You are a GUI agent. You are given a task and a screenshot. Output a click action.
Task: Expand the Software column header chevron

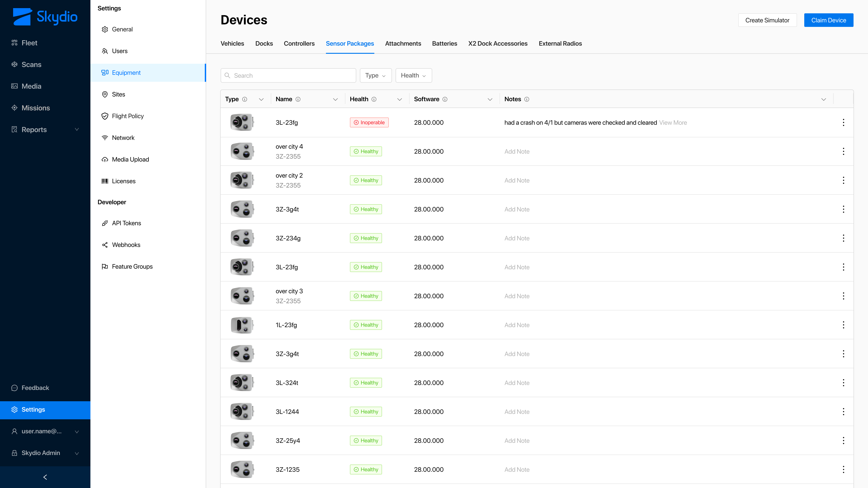tap(490, 99)
